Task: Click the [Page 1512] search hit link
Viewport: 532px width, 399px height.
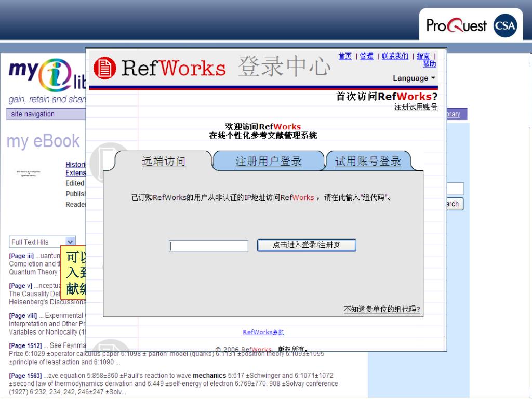Action: 25,345
